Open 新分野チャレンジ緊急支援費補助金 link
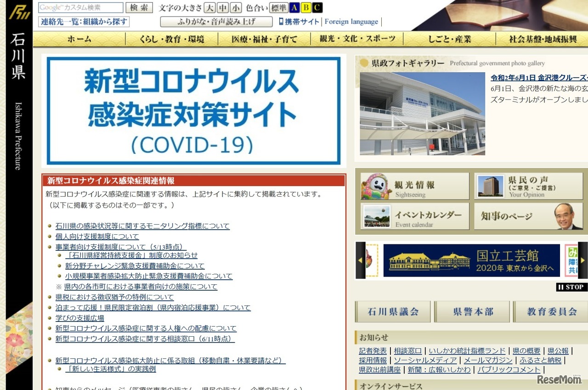Viewport: 588px width, 390px height. tap(135, 266)
